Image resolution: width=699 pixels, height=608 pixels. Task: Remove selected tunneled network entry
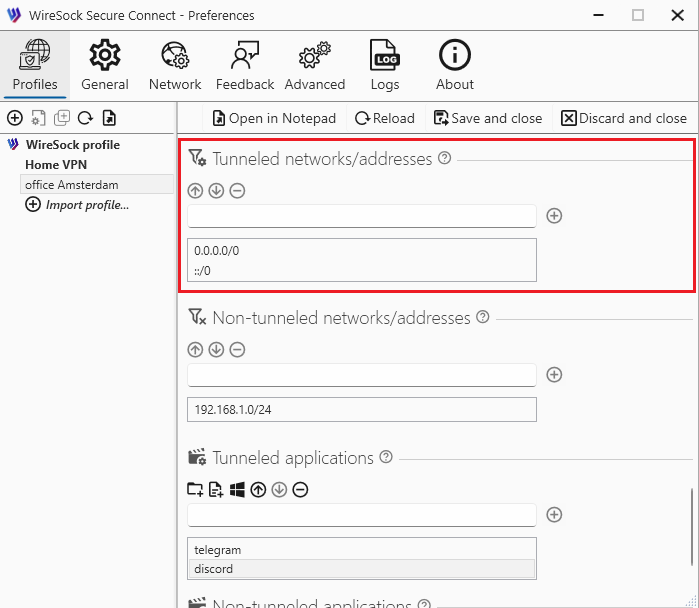click(237, 191)
